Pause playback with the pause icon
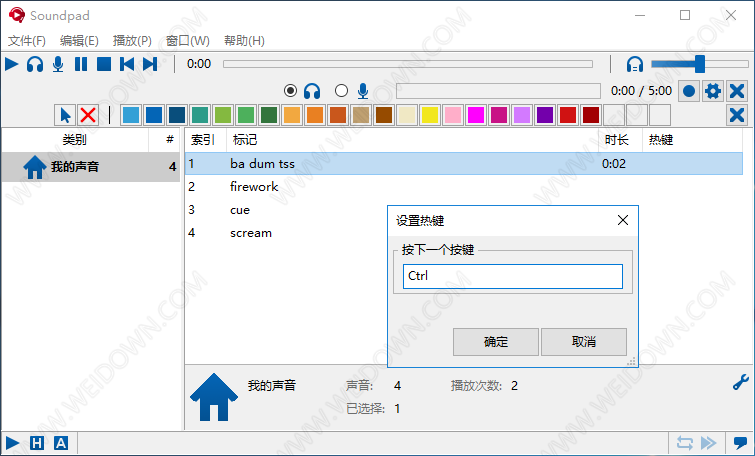Viewport: 755px width, 456px height. [81, 64]
